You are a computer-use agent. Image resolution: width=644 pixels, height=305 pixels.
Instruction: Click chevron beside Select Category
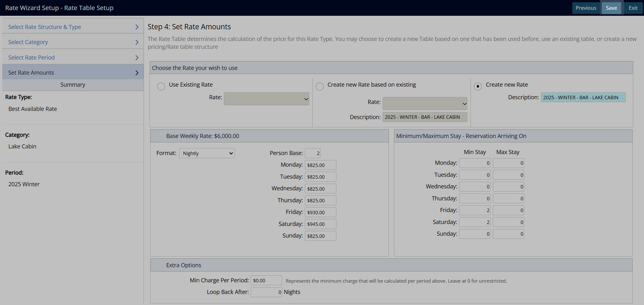(x=137, y=42)
